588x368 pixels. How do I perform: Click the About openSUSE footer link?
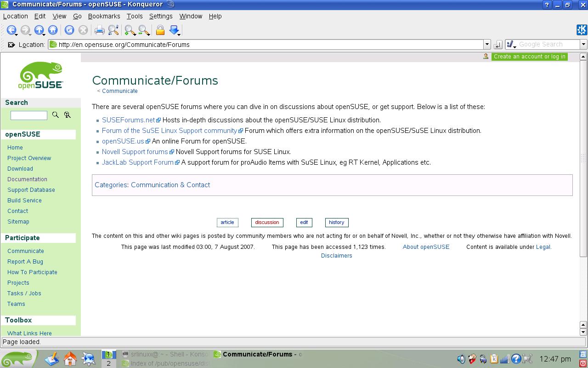pos(426,247)
